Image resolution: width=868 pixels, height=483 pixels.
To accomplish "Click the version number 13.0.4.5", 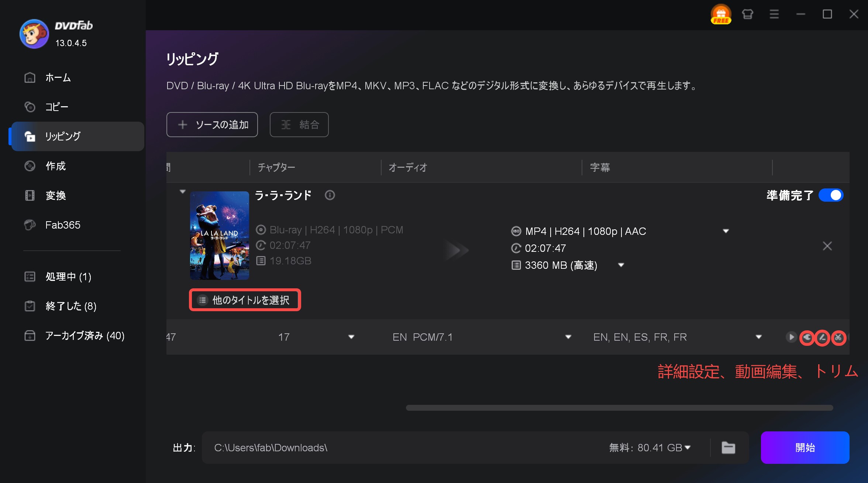I will (x=71, y=43).
